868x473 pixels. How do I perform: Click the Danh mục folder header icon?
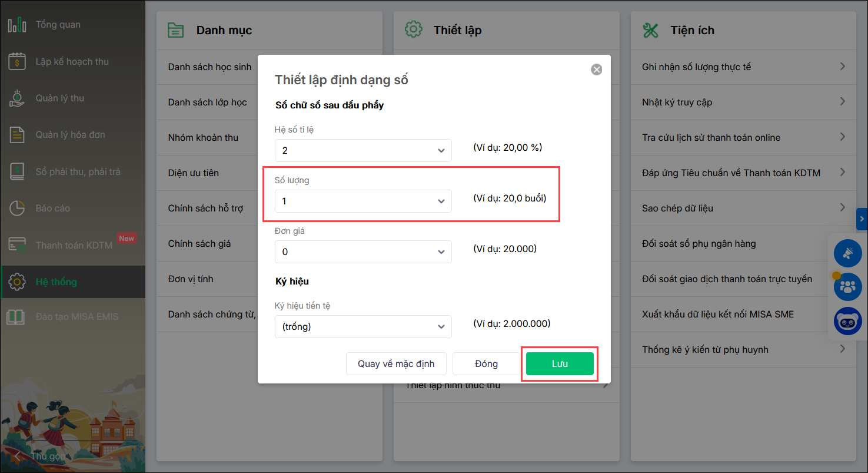[x=175, y=30]
